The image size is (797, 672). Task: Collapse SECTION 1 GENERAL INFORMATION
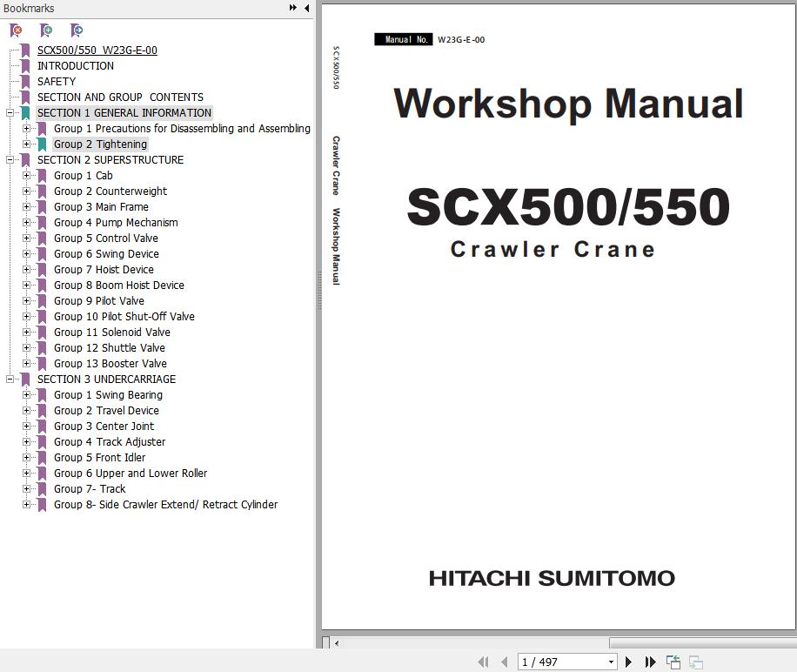pyautogui.click(x=10, y=113)
